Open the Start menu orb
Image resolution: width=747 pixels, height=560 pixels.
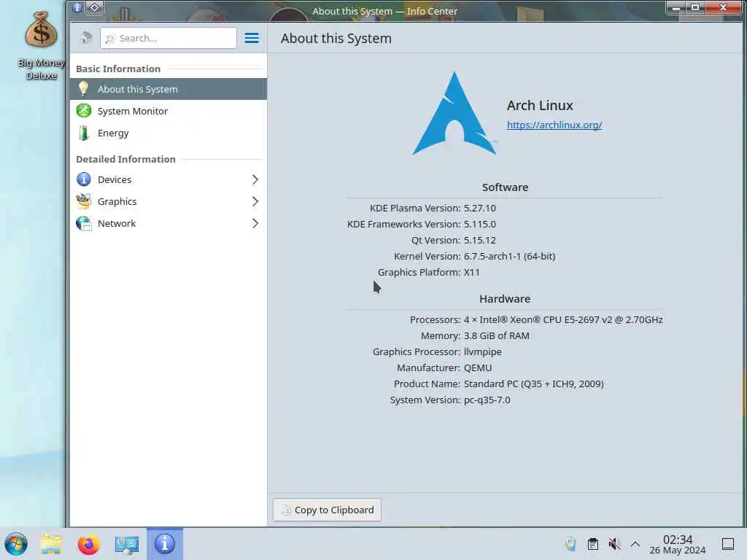(x=16, y=544)
